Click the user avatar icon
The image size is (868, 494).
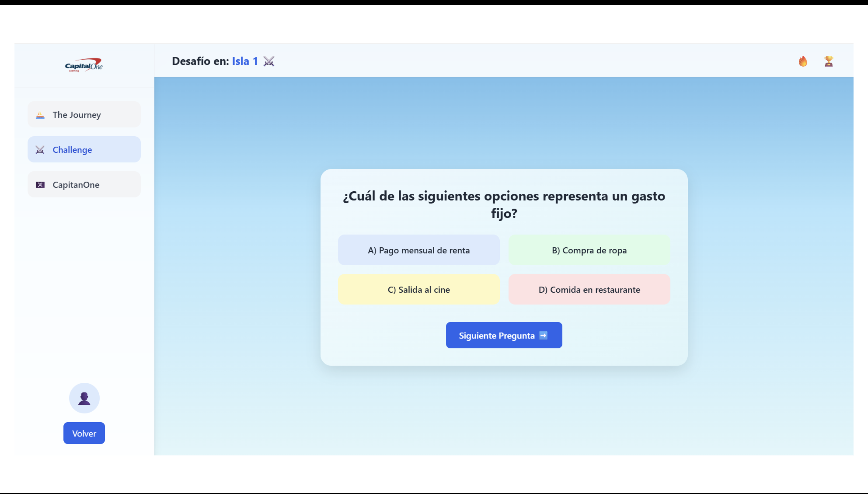click(84, 398)
